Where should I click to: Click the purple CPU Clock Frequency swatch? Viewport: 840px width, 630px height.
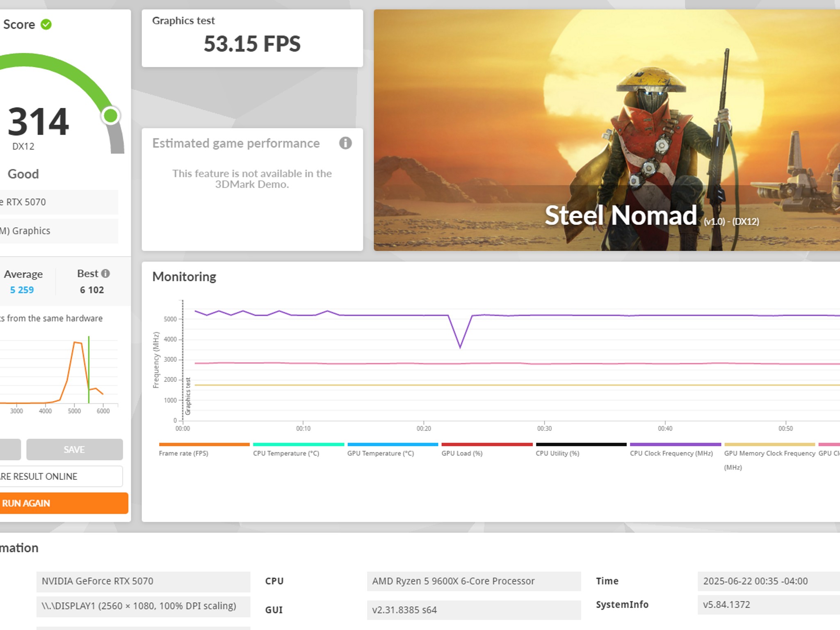[675, 445]
